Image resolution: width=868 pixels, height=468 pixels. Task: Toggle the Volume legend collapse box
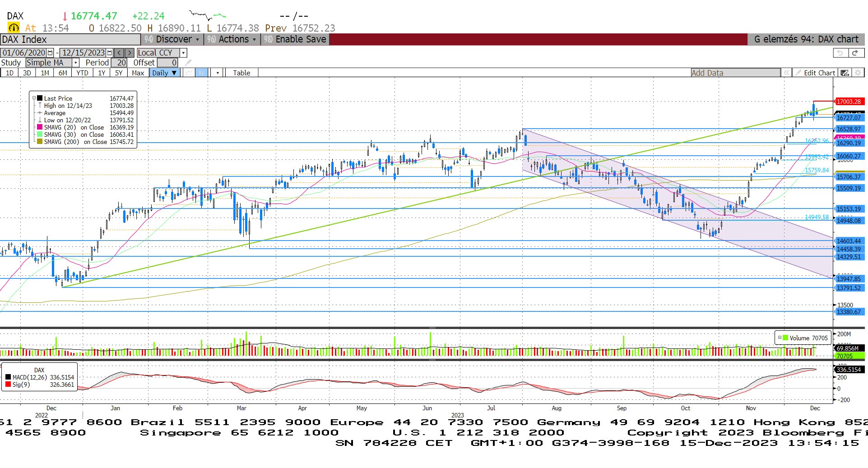click(x=780, y=338)
